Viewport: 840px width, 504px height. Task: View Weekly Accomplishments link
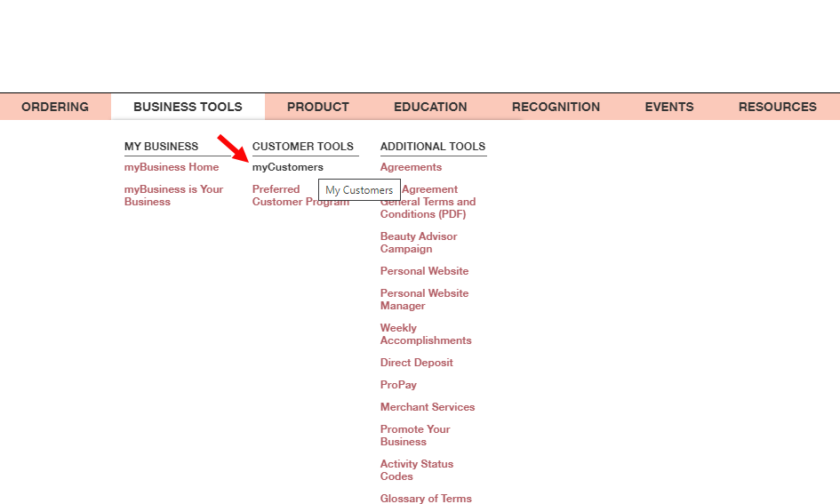tap(426, 334)
